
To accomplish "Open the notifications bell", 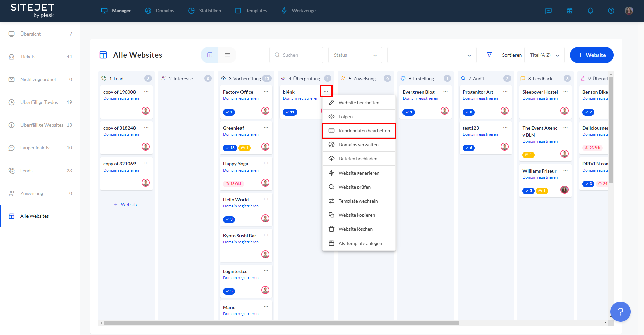I will click(590, 11).
